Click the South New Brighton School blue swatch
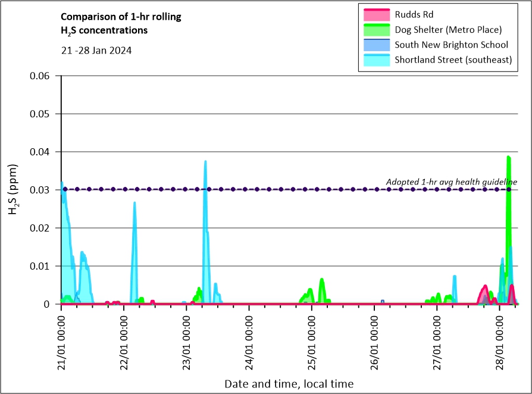Viewport: 532px width, 394px height. [x=375, y=45]
